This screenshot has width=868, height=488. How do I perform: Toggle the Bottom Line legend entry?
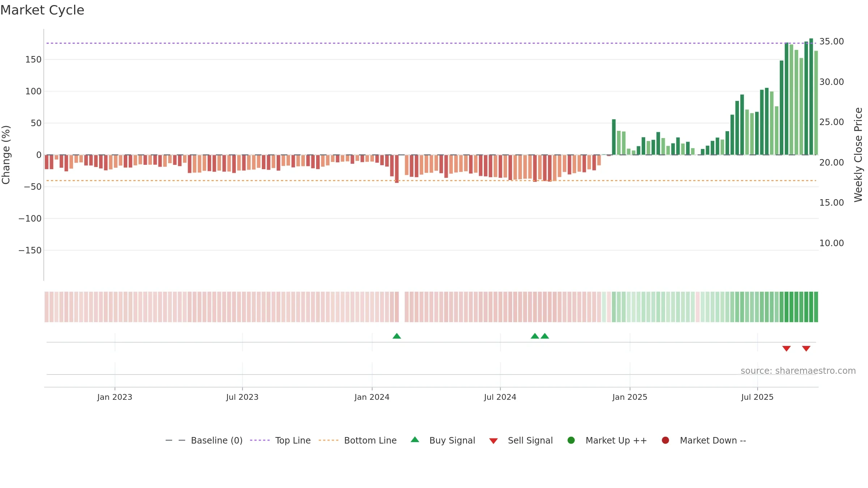358,440
